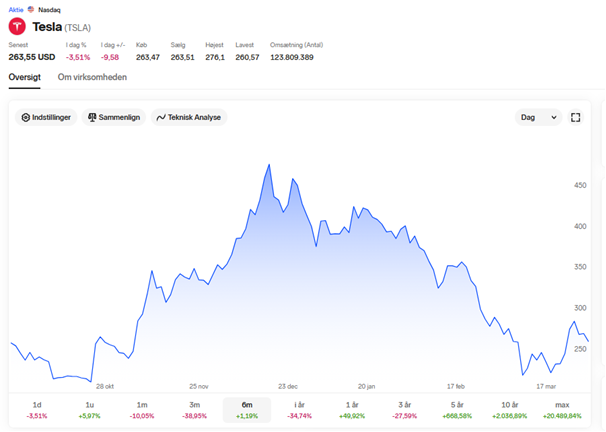Select the 10 år time range
Image resolution: width=606 pixels, height=432 pixels.
click(x=510, y=410)
